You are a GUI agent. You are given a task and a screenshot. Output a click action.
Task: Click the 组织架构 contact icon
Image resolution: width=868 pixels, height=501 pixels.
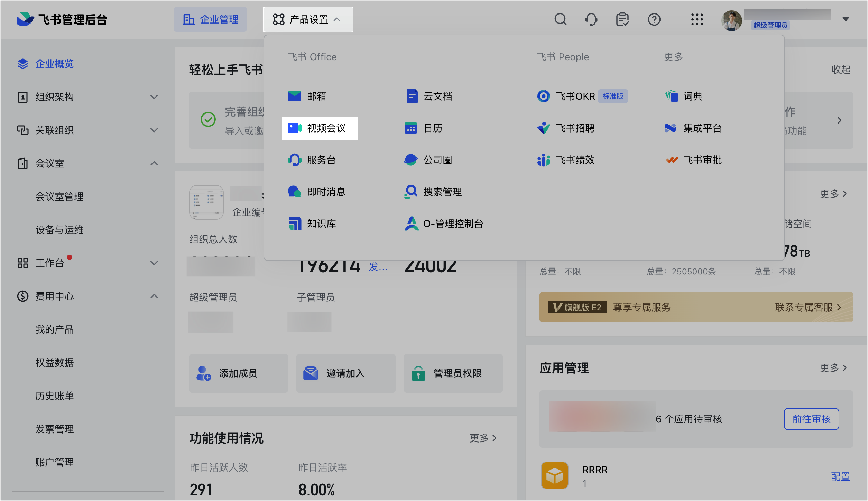coord(23,97)
